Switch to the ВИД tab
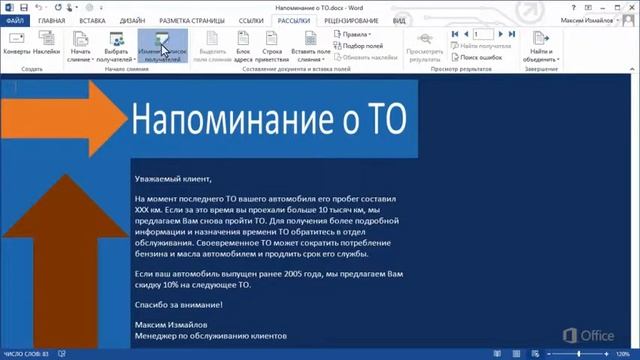640x360 pixels. (x=399, y=20)
